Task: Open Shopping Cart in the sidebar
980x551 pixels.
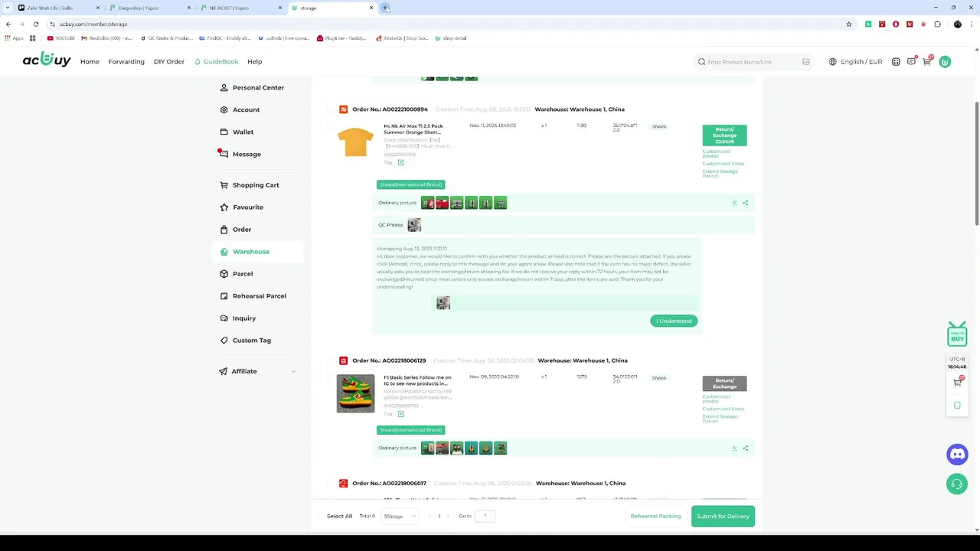Action: click(x=256, y=185)
